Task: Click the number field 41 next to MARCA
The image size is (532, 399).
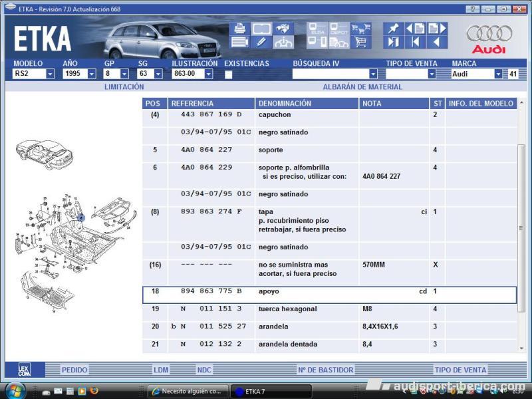Action: [513, 74]
